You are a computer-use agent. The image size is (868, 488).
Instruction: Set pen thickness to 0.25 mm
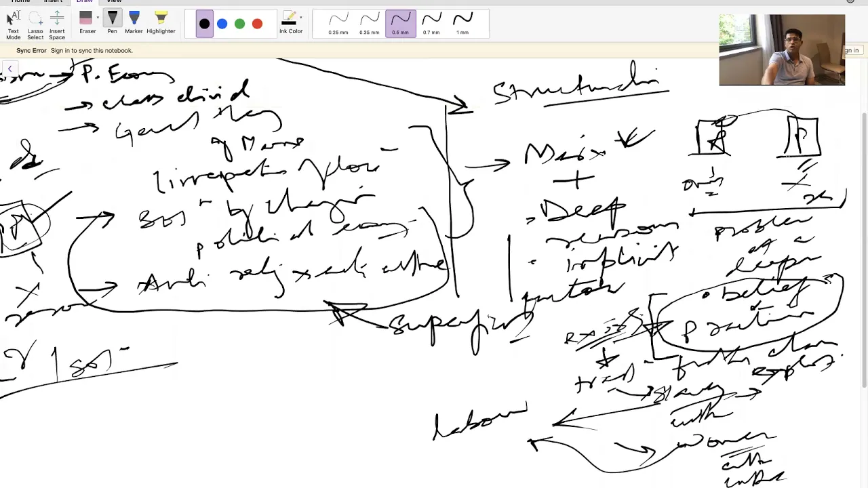point(338,24)
